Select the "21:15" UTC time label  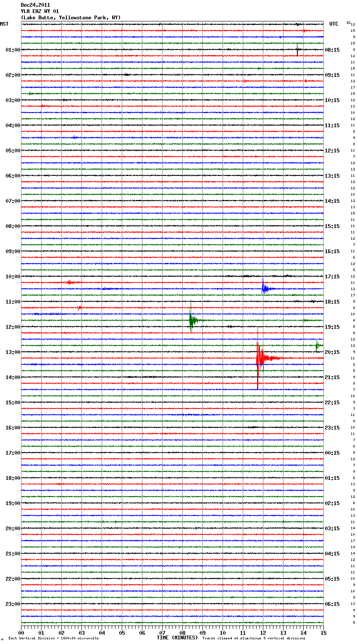(x=332, y=377)
